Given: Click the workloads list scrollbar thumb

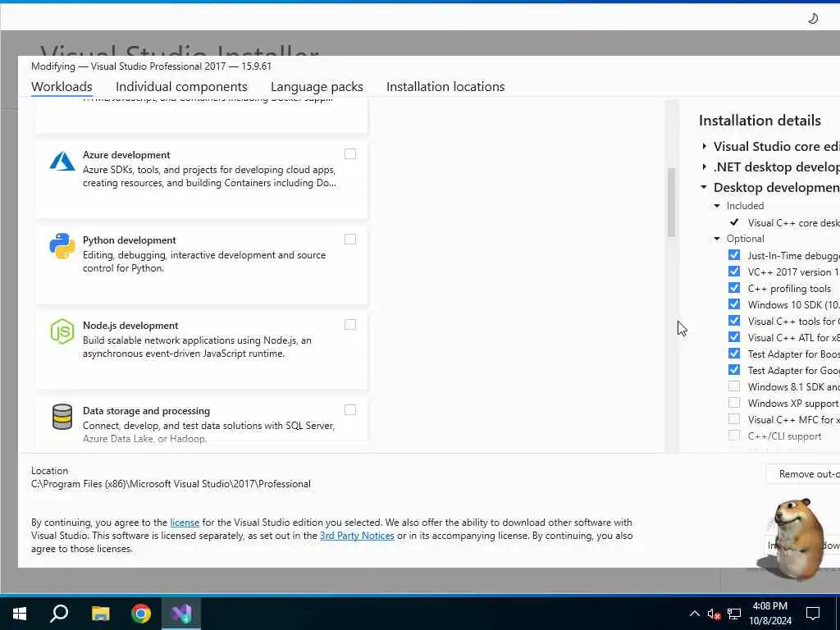Looking at the screenshot, I should point(671,203).
